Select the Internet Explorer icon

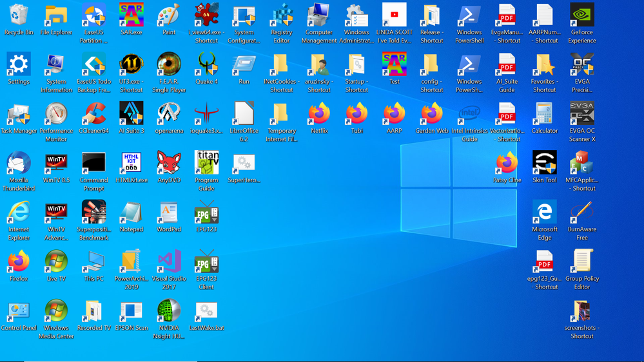click(19, 212)
